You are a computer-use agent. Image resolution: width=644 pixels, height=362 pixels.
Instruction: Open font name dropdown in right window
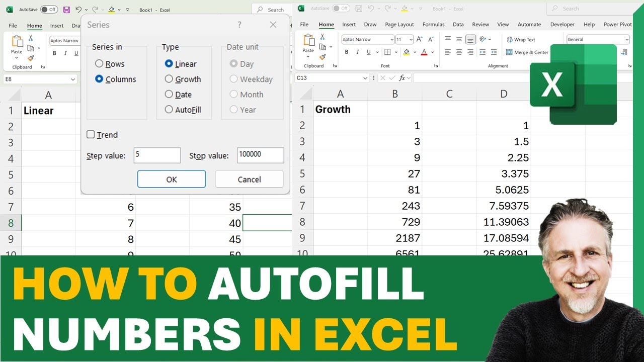coord(392,40)
